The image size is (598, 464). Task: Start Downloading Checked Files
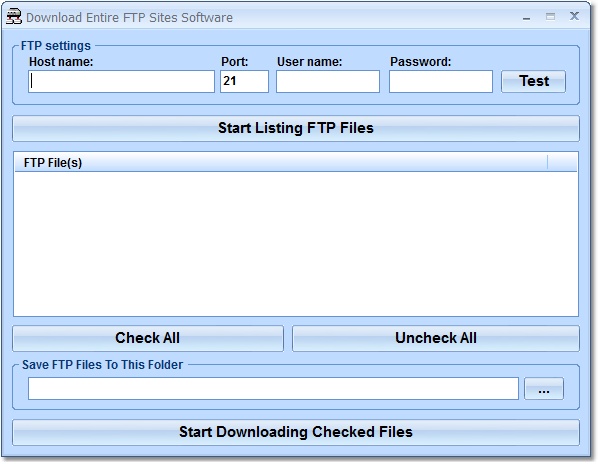[x=296, y=432]
